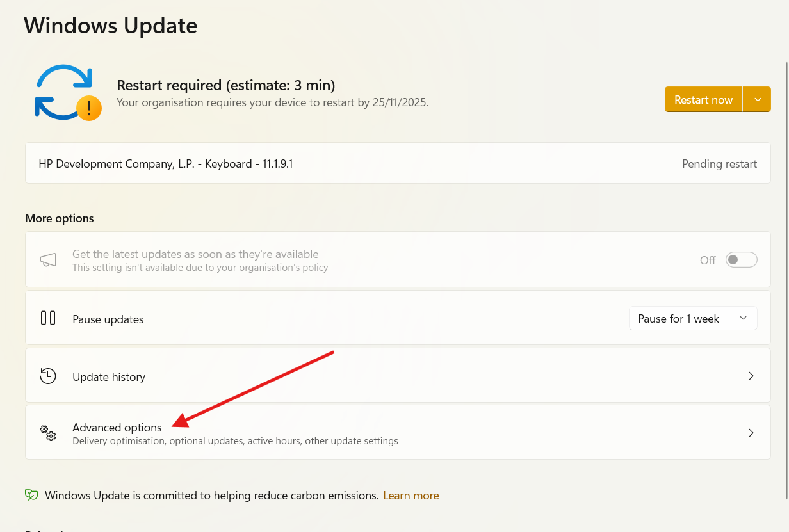Viewport: 789px width, 532px height.
Task: Click the Advanced options gears icon
Action: [x=48, y=433]
